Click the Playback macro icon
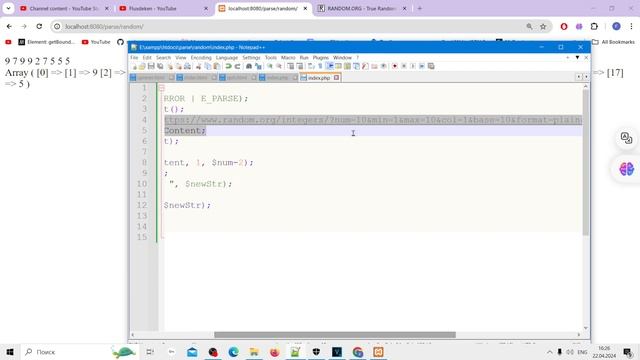Screen dimensions: 640x360 (413, 66)
